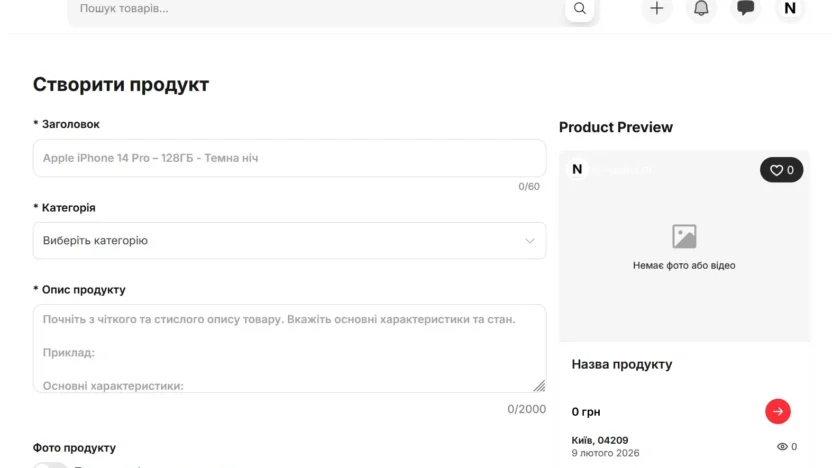Open the N profile avatar menu
Screen dimensions: 832x468
(x=789, y=9)
